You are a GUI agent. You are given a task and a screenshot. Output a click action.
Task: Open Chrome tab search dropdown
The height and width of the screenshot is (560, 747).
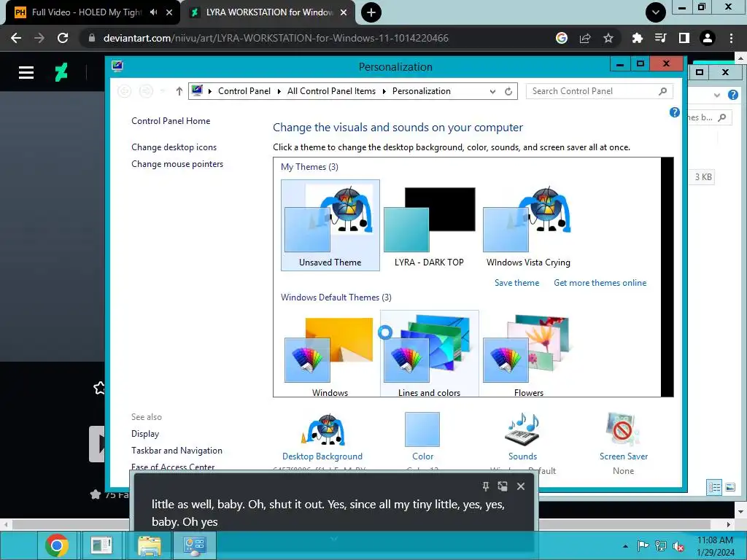coord(656,12)
